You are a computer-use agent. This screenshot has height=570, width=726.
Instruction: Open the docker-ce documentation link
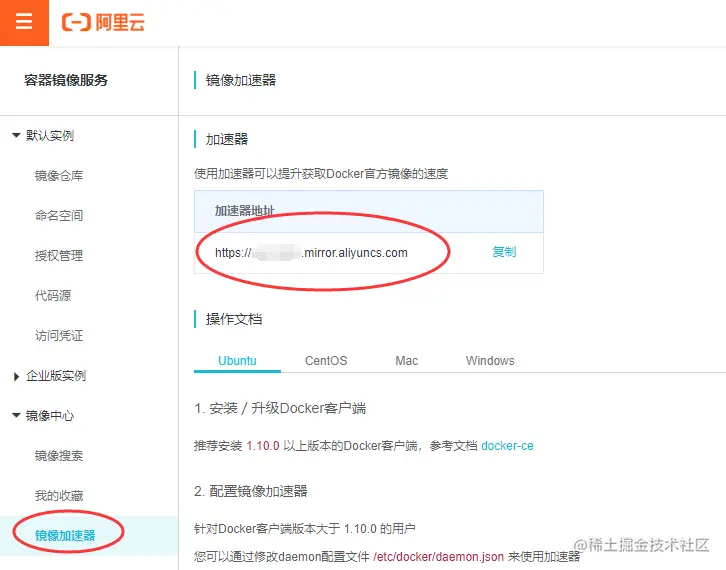[507, 446]
